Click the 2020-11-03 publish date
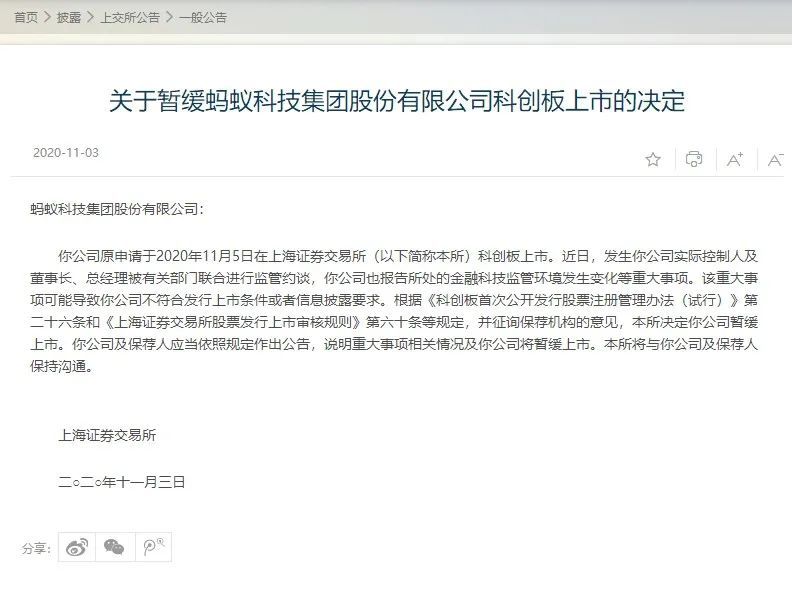This screenshot has width=792, height=590. (66, 153)
